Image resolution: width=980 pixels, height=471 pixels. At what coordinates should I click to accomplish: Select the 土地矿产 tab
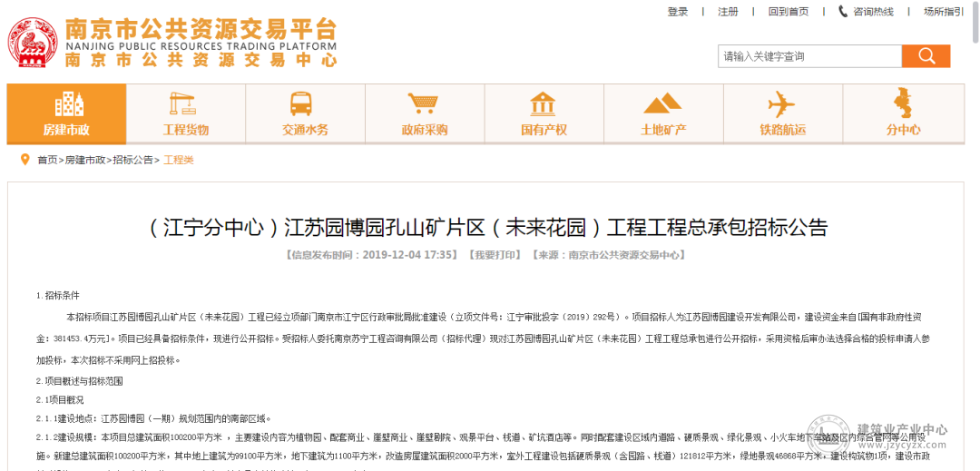click(x=663, y=113)
